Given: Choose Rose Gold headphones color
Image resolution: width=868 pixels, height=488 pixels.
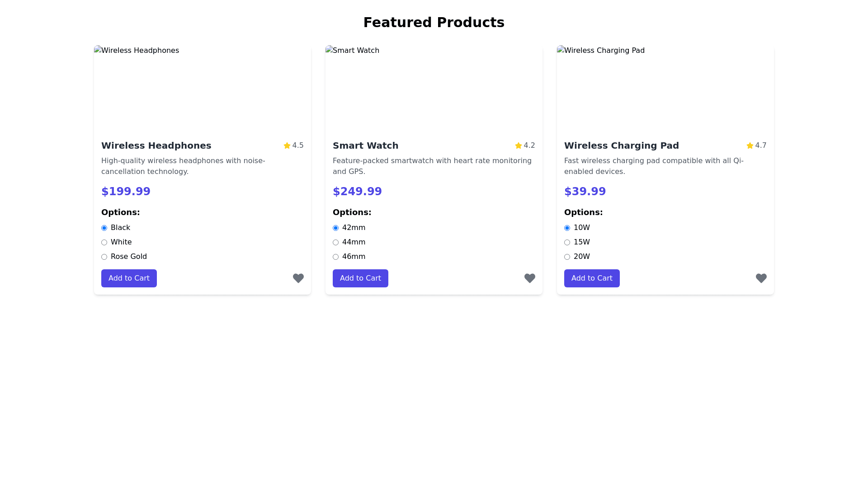Looking at the screenshot, I should tap(104, 257).
